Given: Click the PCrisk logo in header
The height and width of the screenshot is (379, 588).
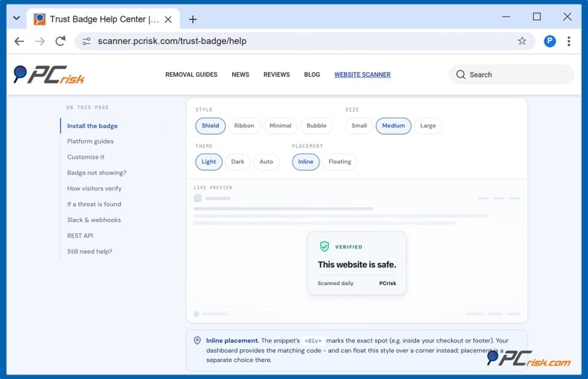Looking at the screenshot, I should (x=49, y=74).
